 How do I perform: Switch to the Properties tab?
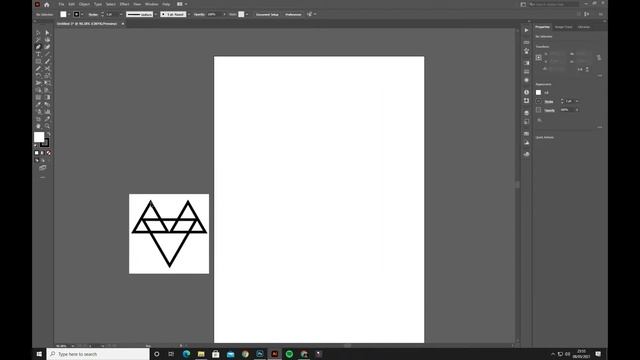click(x=542, y=27)
